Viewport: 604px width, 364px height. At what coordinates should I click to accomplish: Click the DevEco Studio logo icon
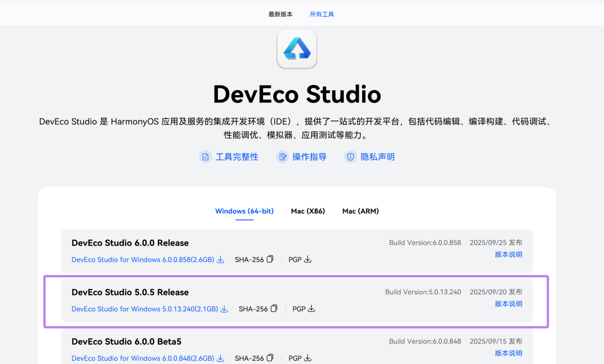pyautogui.click(x=297, y=49)
